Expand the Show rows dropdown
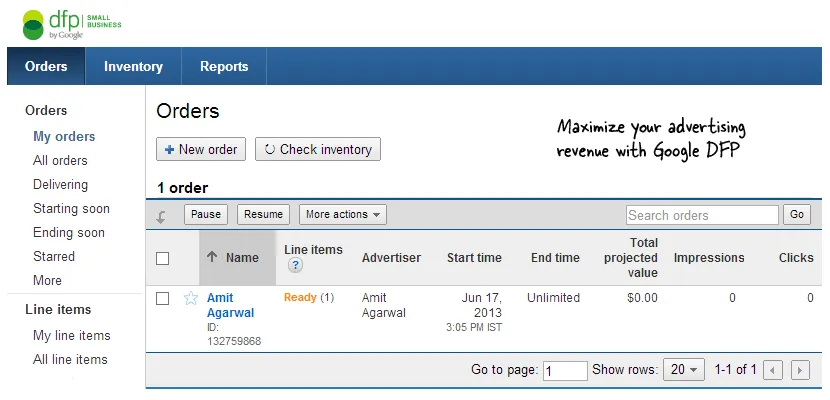The width and height of the screenshot is (830, 400). [x=686, y=370]
